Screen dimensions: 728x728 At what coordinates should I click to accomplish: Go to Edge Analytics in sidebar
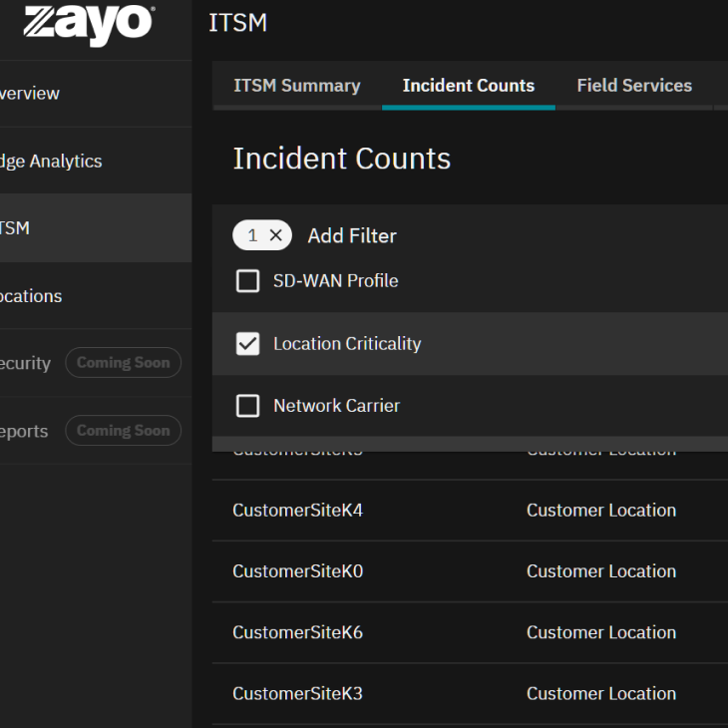[x=96, y=162]
